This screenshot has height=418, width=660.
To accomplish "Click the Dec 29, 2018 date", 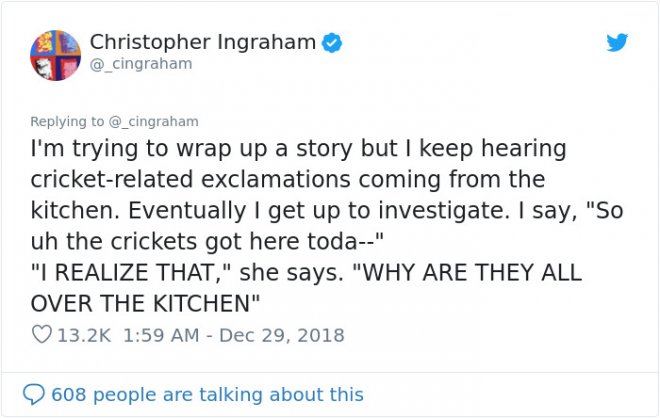I will [282, 335].
